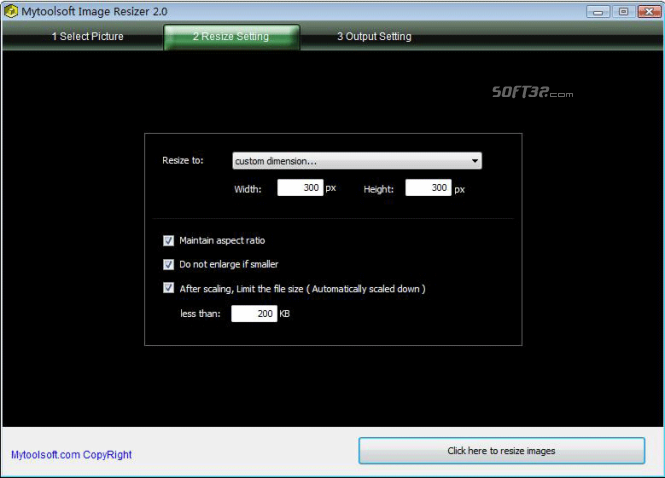Viewport: 665px width, 478px height.
Task: Select the custom dimension combo box
Action: 357,161
